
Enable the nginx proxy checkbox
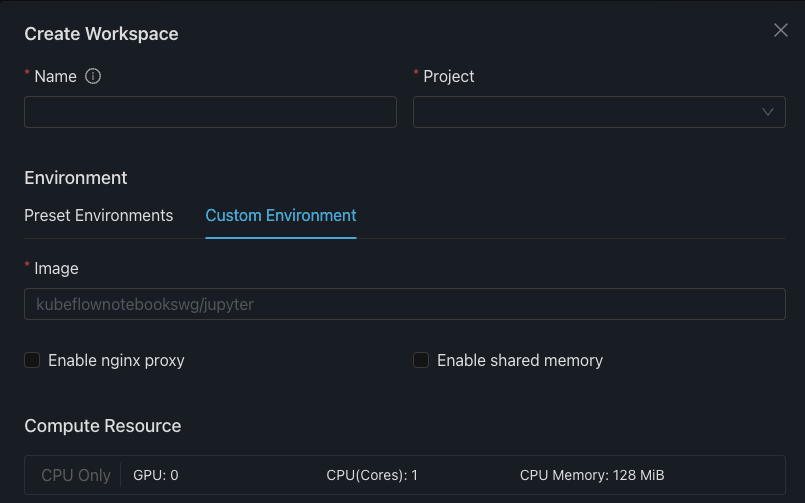coord(32,360)
